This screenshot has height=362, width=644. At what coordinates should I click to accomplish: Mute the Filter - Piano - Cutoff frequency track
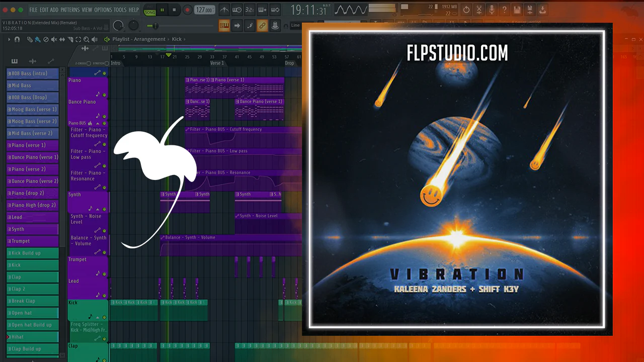(105, 143)
